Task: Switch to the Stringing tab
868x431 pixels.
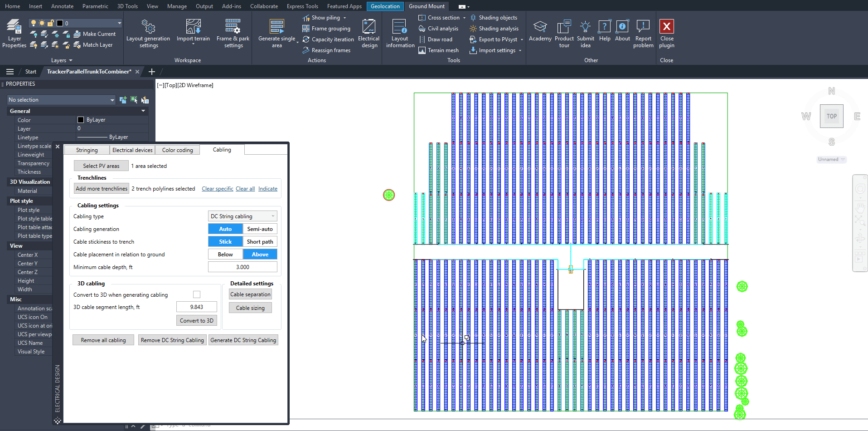Action: click(87, 150)
